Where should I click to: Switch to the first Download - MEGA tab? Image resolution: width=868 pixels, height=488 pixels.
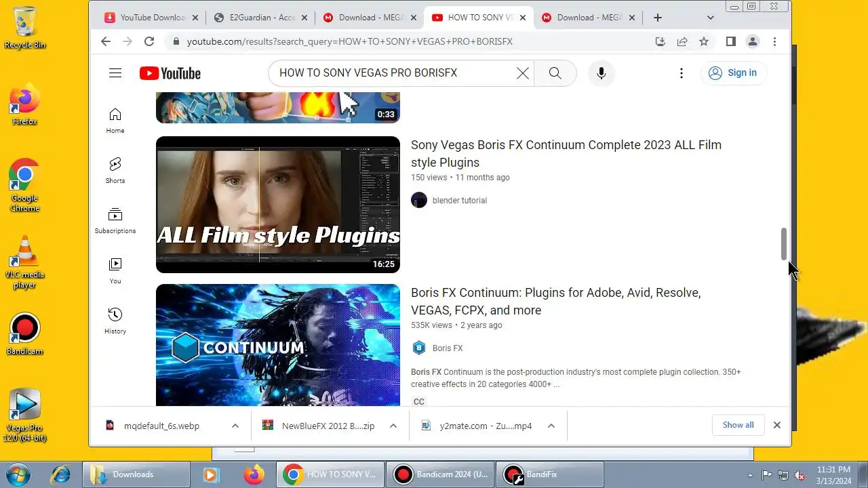click(x=369, y=18)
